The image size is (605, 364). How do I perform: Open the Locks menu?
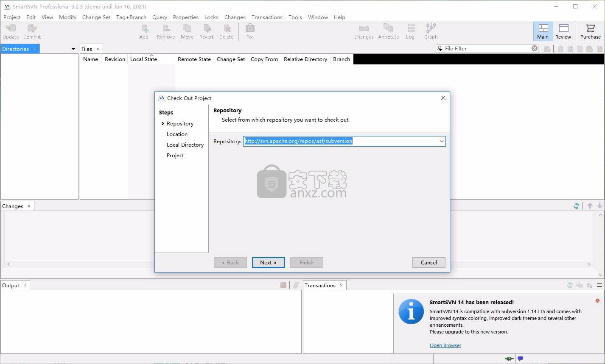(x=211, y=17)
